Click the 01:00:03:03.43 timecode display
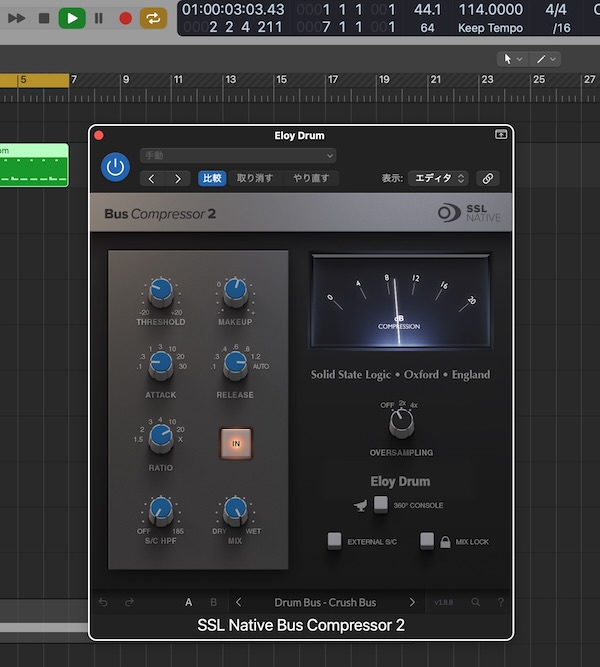This screenshot has width=600, height=667. (233, 9)
